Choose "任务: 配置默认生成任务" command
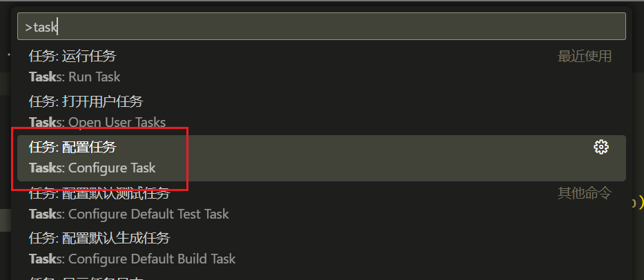 (x=99, y=239)
